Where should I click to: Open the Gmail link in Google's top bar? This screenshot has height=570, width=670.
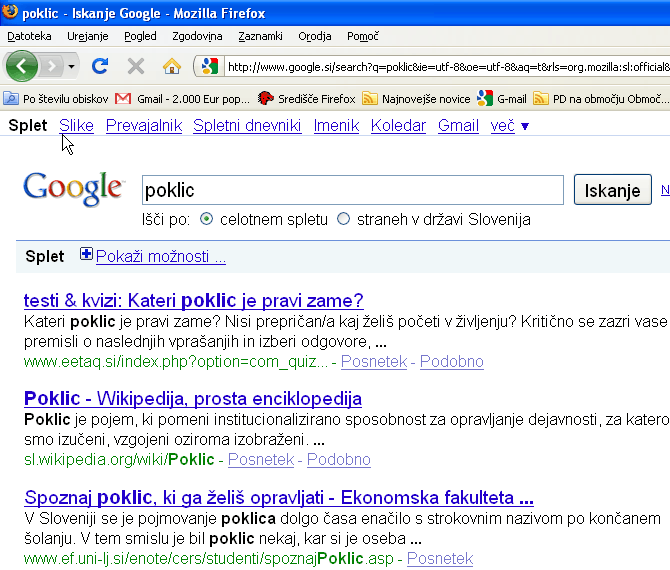(x=458, y=126)
